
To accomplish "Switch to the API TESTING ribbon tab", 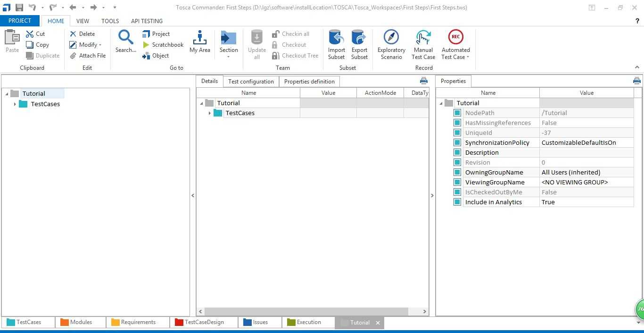I will [147, 21].
